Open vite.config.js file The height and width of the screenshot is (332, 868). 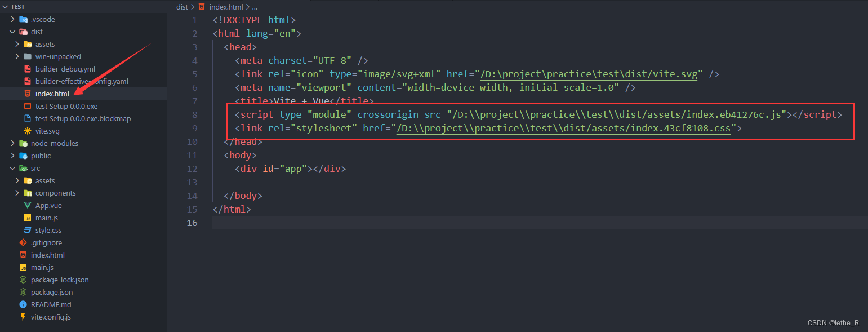click(x=51, y=317)
